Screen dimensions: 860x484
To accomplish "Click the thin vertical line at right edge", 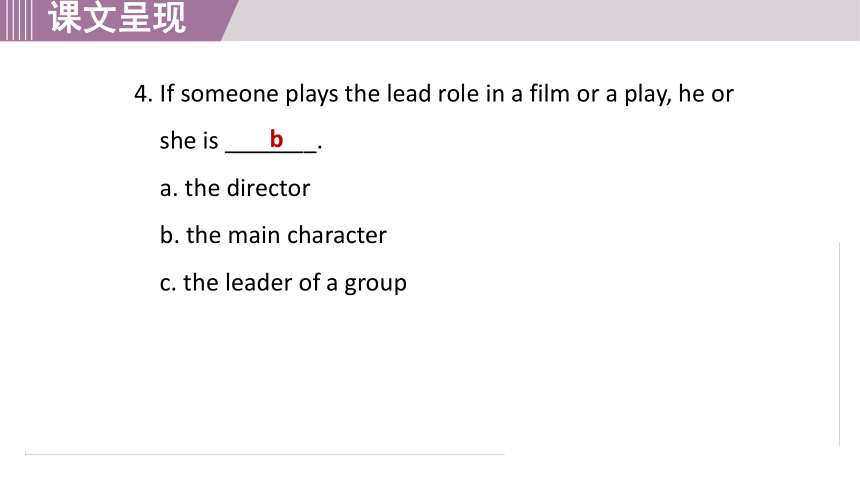I will pos(839,344).
